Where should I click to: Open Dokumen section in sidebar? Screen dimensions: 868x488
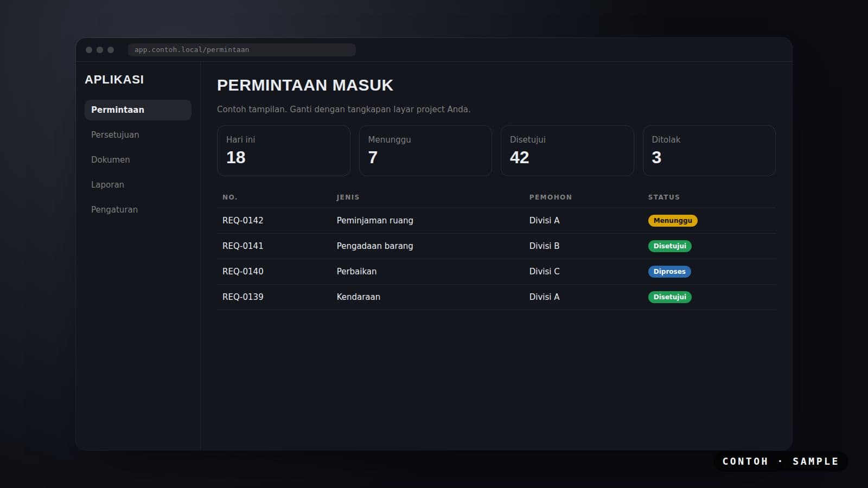[138, 159]
